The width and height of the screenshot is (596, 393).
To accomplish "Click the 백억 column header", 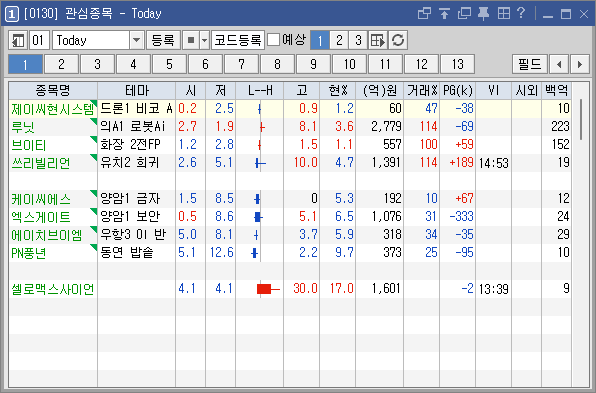I will [556, 90].
